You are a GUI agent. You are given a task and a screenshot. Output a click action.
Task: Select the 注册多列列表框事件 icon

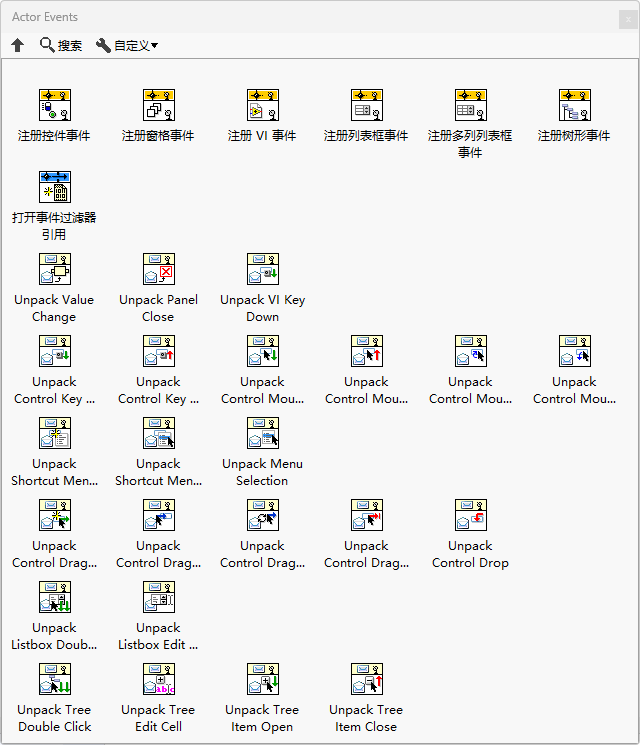click(471, 105)
